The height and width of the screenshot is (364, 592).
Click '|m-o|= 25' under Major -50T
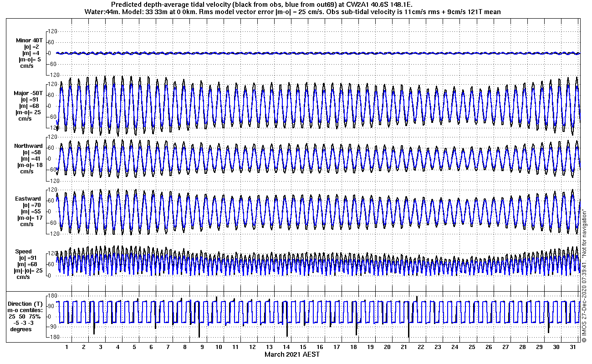[x=28, y=112]
